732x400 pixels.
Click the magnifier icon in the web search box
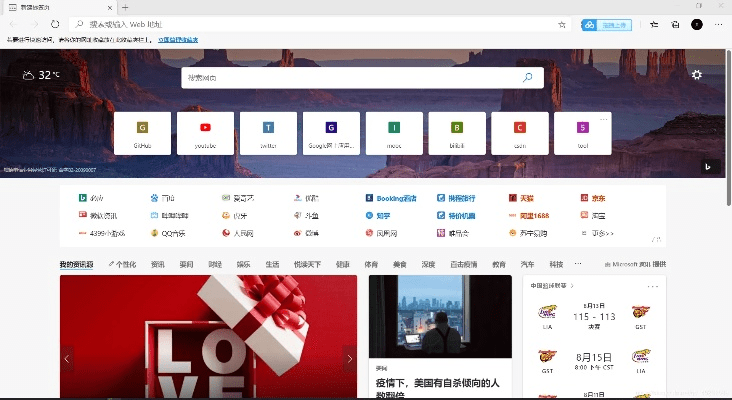click(528, 77)
